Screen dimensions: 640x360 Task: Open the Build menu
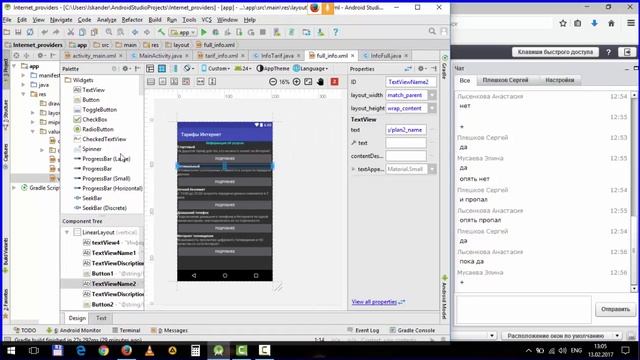[155, 20]
